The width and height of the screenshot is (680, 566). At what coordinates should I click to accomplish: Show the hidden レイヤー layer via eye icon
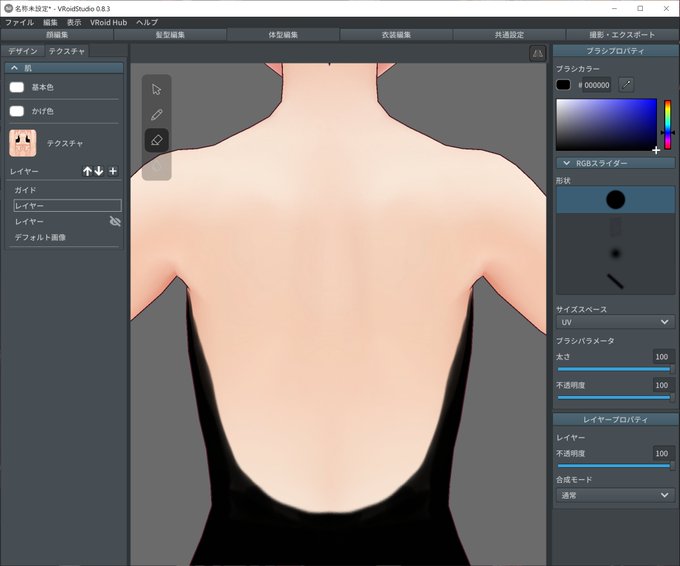115,221
